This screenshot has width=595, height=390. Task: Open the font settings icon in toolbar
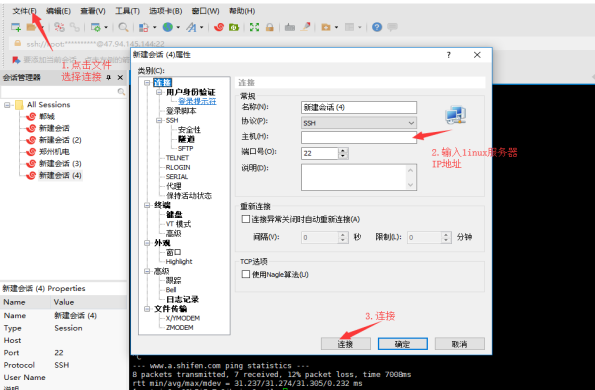point(191,27)
